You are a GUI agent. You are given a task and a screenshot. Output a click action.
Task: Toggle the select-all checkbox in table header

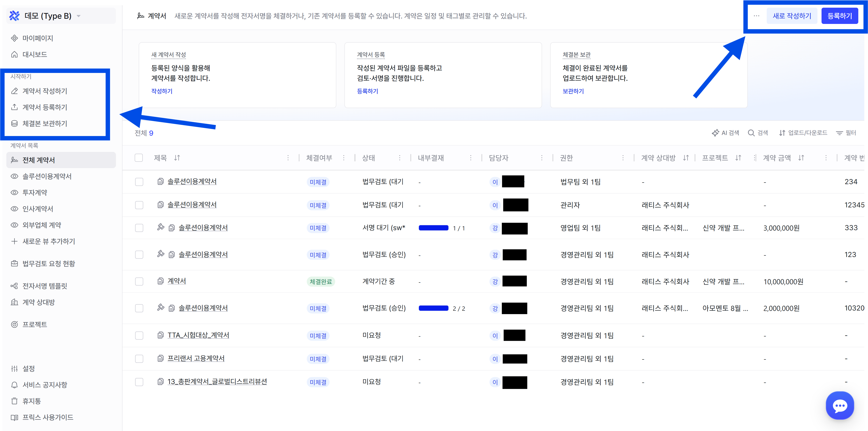[x=139, y=158]
